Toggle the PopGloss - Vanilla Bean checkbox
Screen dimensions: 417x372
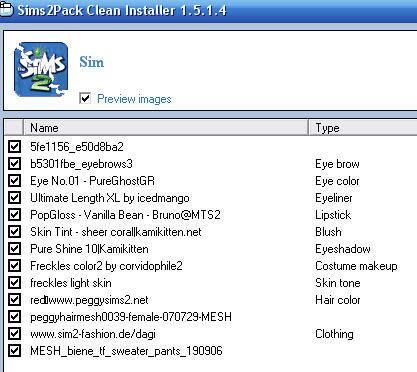[14, 215]
